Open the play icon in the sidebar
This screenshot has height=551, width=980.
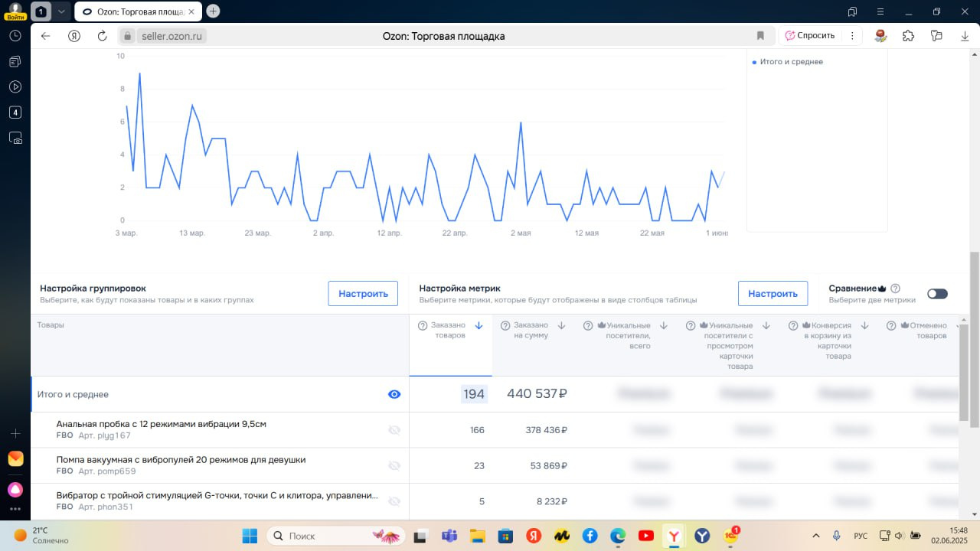click(x=15, y=86)
